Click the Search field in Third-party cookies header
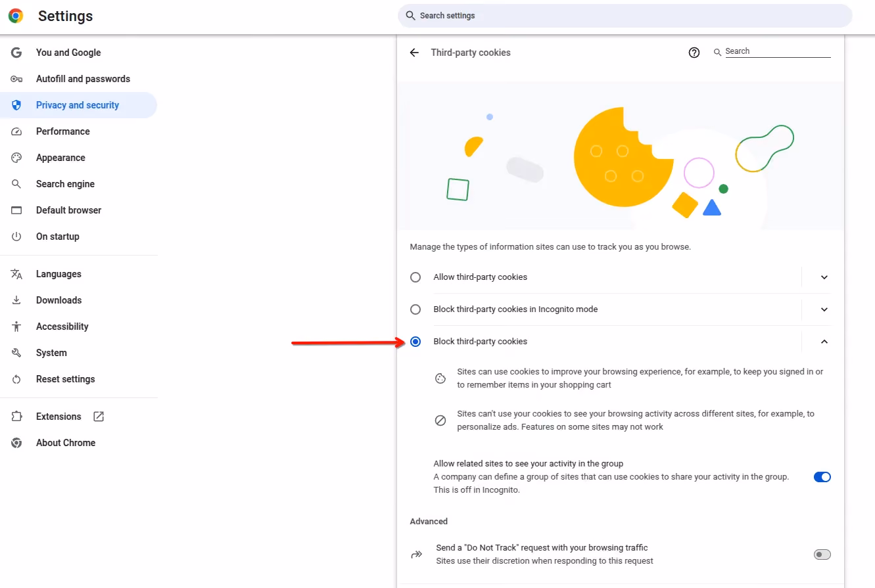Image resolution: width=875 pixels, height=588 pixels. 778,51
